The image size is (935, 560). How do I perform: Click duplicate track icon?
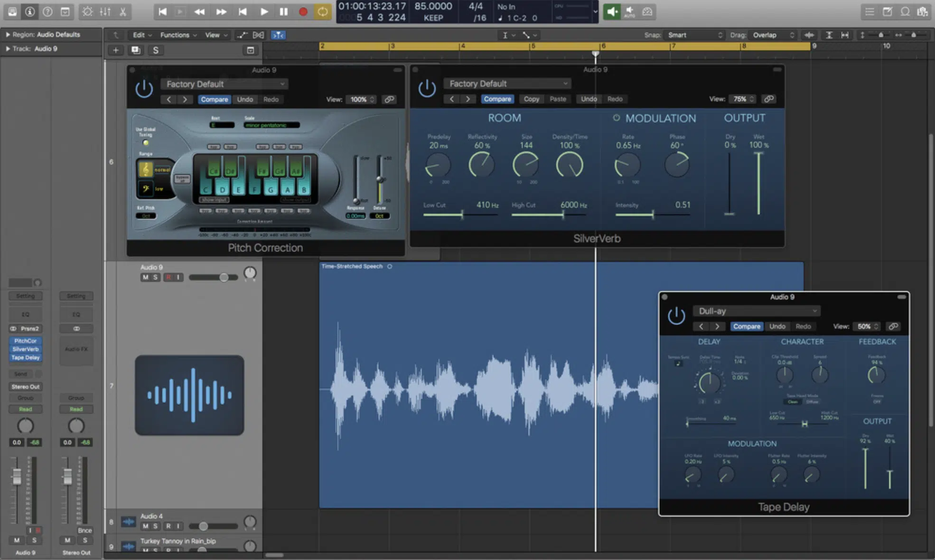point(135,50)
